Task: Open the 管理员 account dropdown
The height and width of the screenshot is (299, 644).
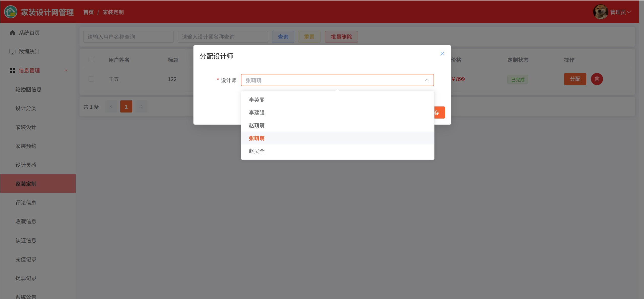Action: (620, 12)
